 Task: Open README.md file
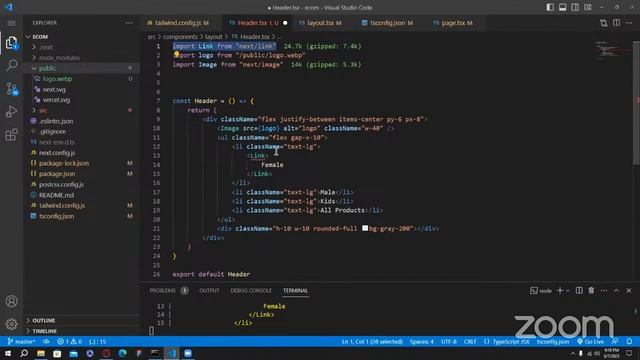click(x=56, y=195)
